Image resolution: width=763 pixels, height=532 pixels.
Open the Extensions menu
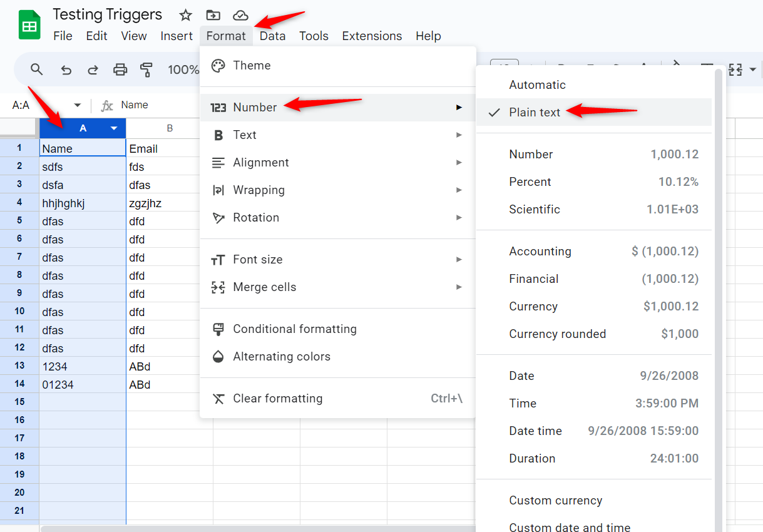tap(372, 36)
